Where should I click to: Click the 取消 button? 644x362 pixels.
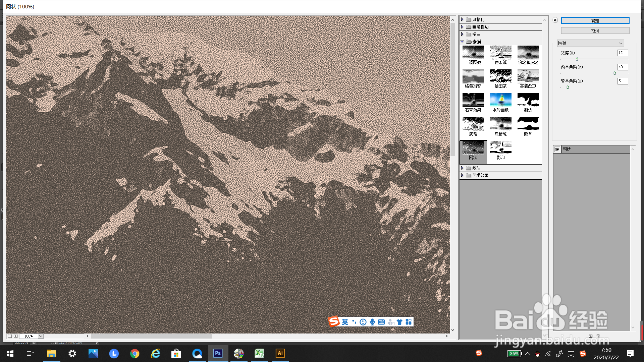[x=595, y=31]
